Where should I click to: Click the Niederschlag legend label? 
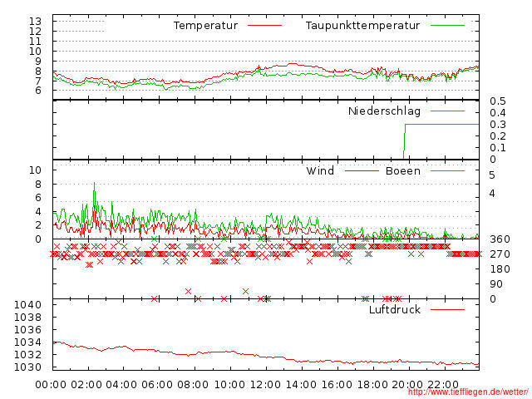point(384,111)
